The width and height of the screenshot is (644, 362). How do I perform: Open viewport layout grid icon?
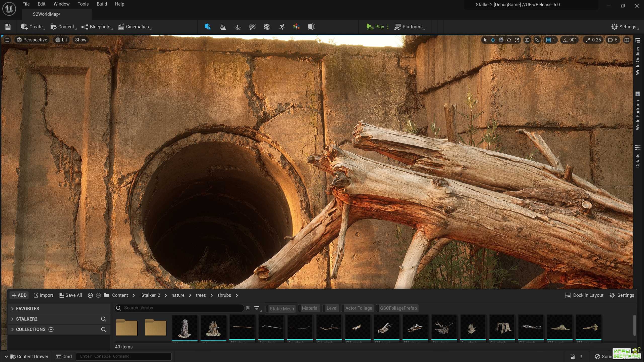tap(627, 40)
